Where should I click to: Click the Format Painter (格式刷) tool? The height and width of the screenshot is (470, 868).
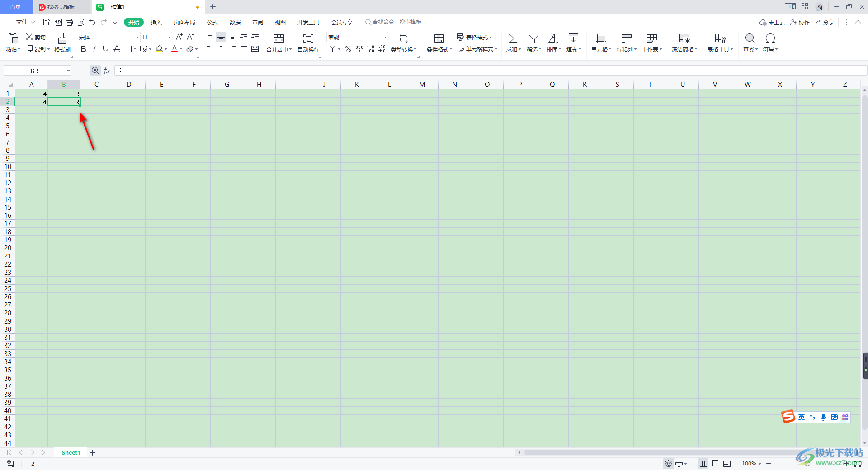point(62,42)
